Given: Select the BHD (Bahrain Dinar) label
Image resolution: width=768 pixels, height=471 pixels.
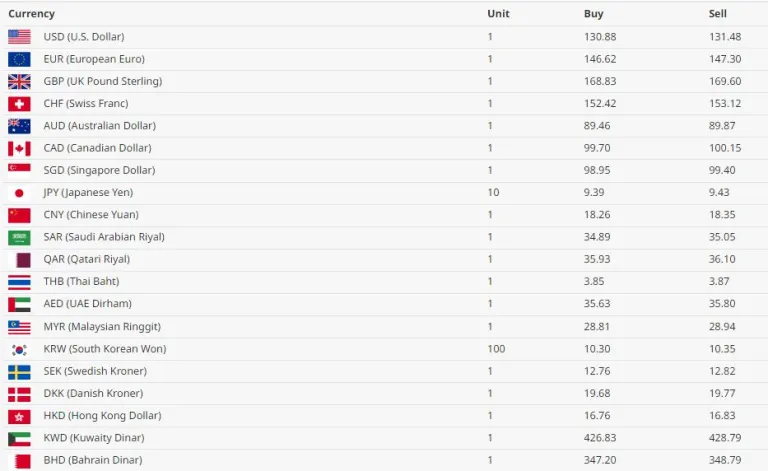Looking at the screenshot, I should click(x=92, y=460).
